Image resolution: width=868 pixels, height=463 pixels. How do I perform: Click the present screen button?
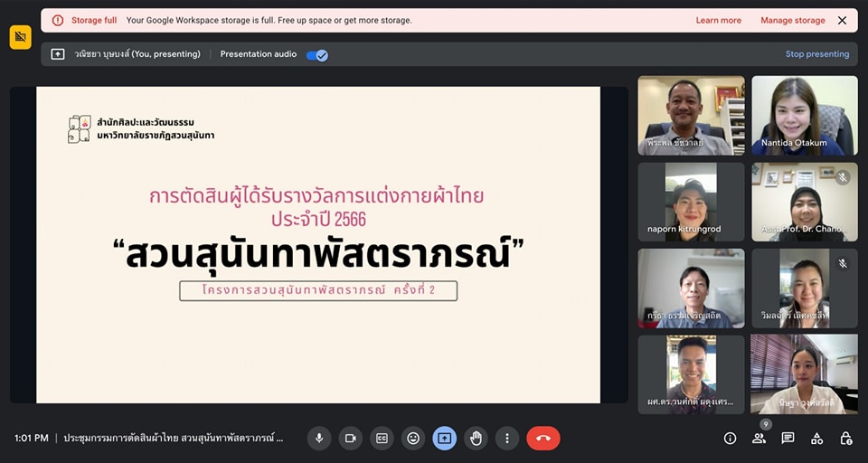pos(444,439)
